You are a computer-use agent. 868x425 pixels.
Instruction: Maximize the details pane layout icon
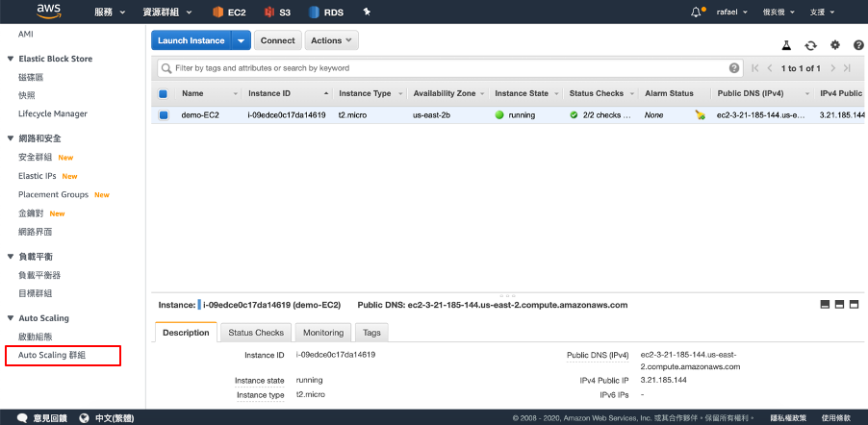854,305
